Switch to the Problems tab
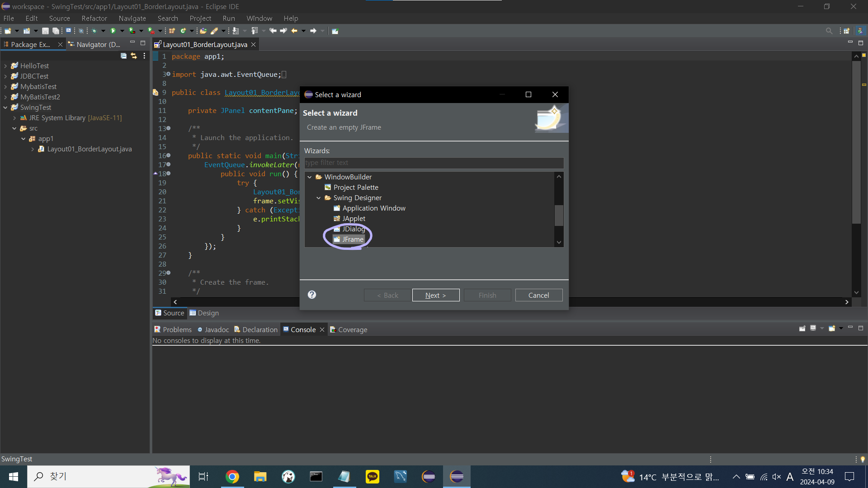The width and height of the screenshot is (868, 488). (x=173, y=329)
